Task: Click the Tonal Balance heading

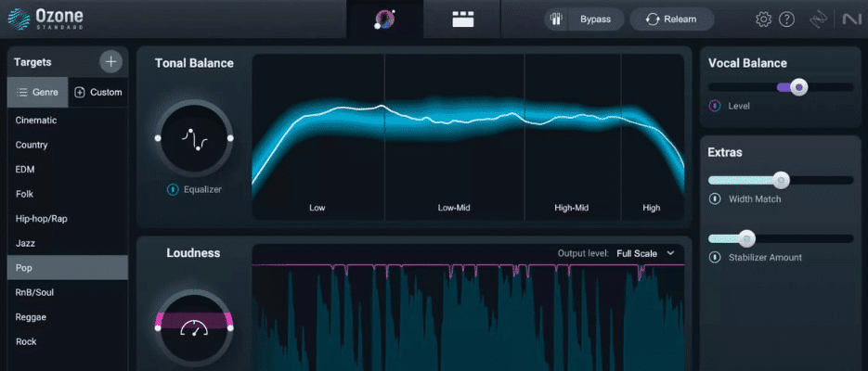Action: 194,63
